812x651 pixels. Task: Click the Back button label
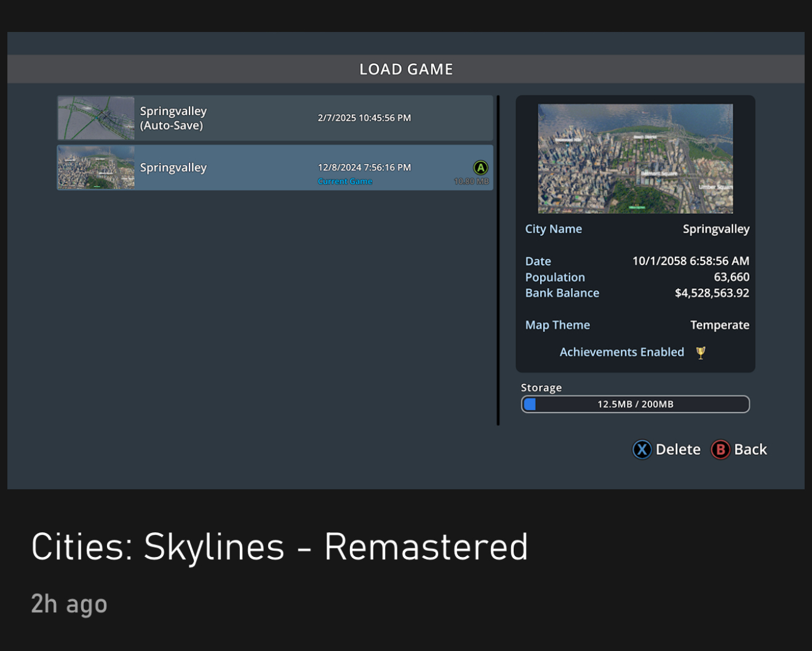tap(750, 449)
